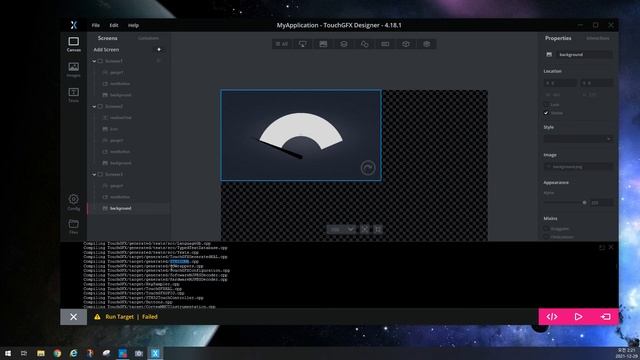Click the Alpha value field
Screen dimensions: 640x360
601,202
